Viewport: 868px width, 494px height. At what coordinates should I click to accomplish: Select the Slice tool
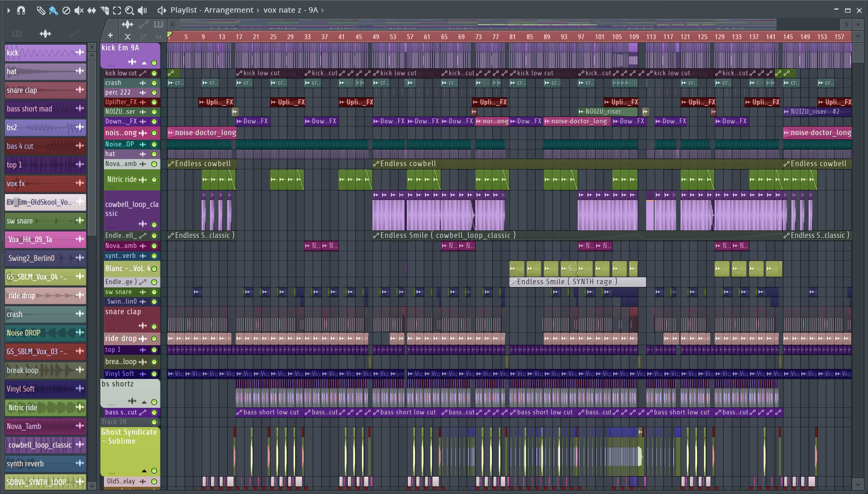(x=105, y=11)
